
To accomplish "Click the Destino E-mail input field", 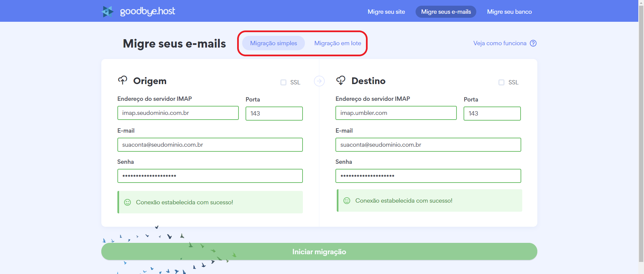I will [428, 145].
